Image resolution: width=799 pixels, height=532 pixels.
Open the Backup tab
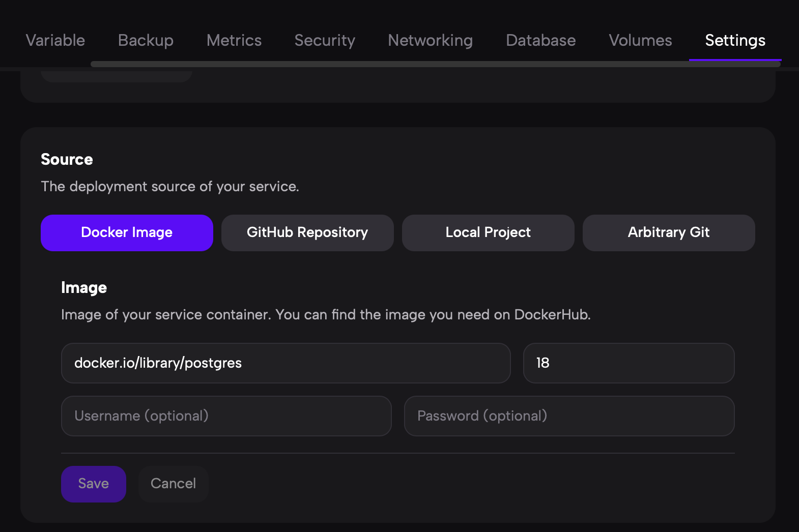tap(146, 40)
